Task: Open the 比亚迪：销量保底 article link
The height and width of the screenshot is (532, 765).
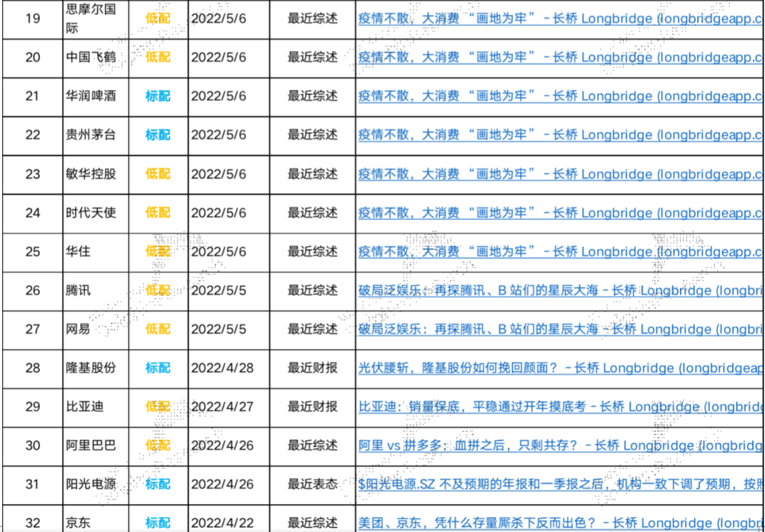Action: coord(561,407)
